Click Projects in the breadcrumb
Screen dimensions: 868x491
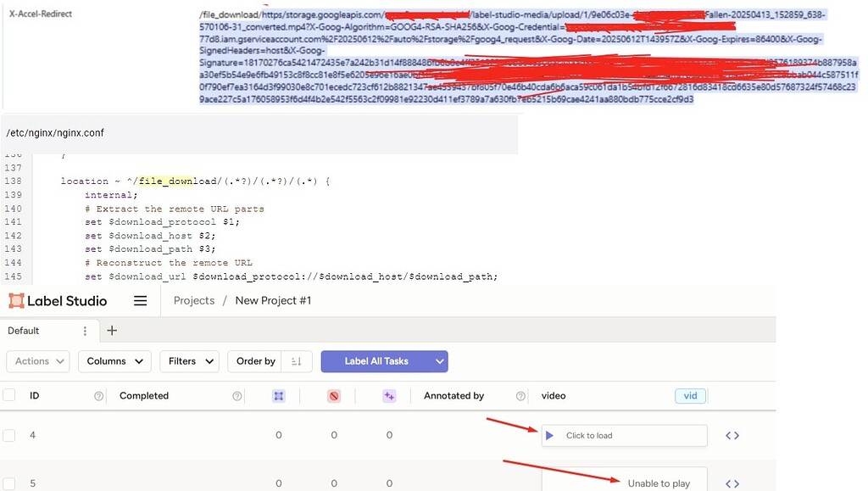(194, 300)
